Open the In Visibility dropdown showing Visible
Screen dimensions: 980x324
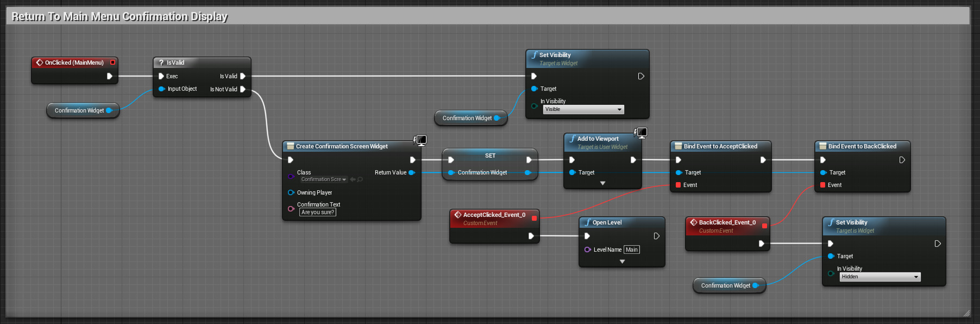click(x=583, y=110)
